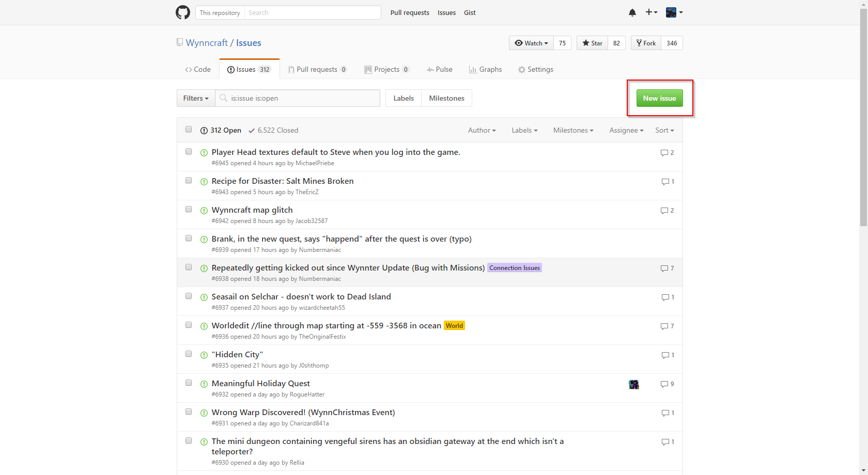Click the open-issue icon for 'Repeatedly getting kicked out'

[x=204, y=268]
